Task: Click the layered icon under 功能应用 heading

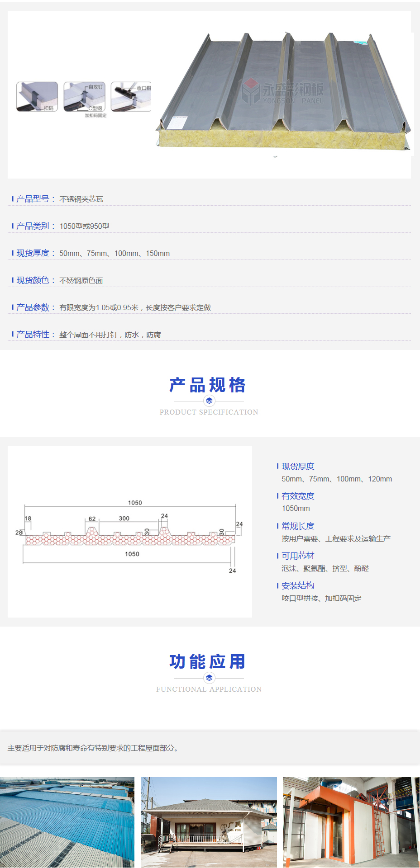Action: coord(209,678)
